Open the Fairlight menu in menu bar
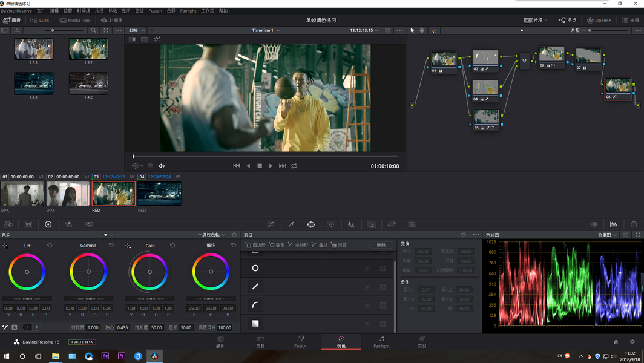 [x=188, y=11]
